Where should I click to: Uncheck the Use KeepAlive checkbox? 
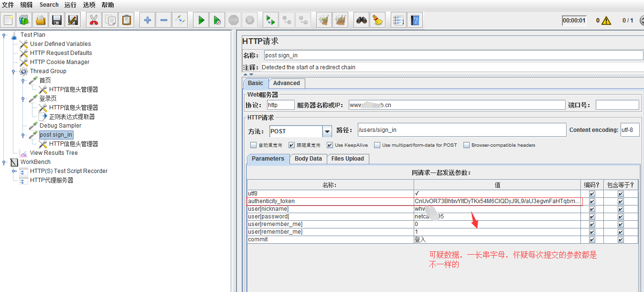[330, 145]
